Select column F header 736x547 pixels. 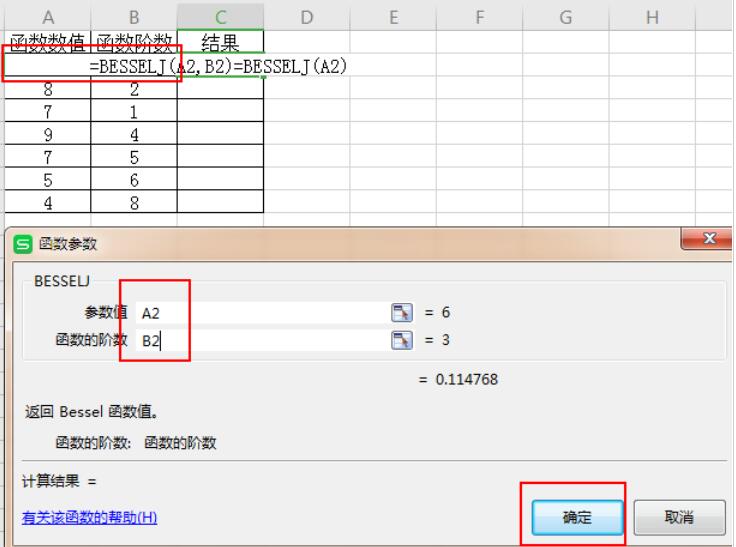[x=479, y=17]
